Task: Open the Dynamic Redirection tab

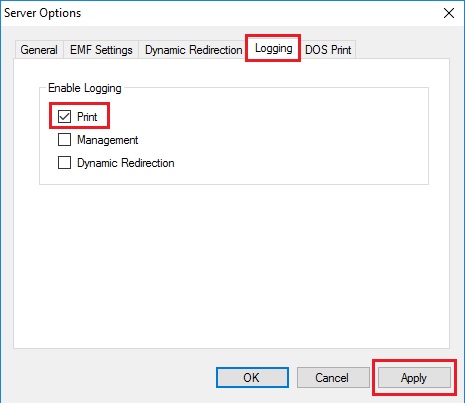Action: tap(193, 50)
